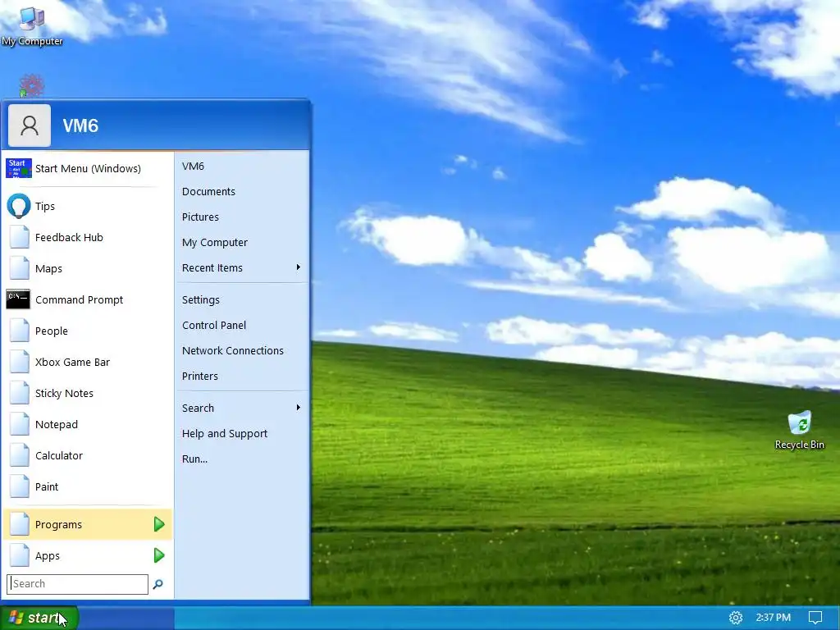Open Documents from start menu

(x=208, y=191)
